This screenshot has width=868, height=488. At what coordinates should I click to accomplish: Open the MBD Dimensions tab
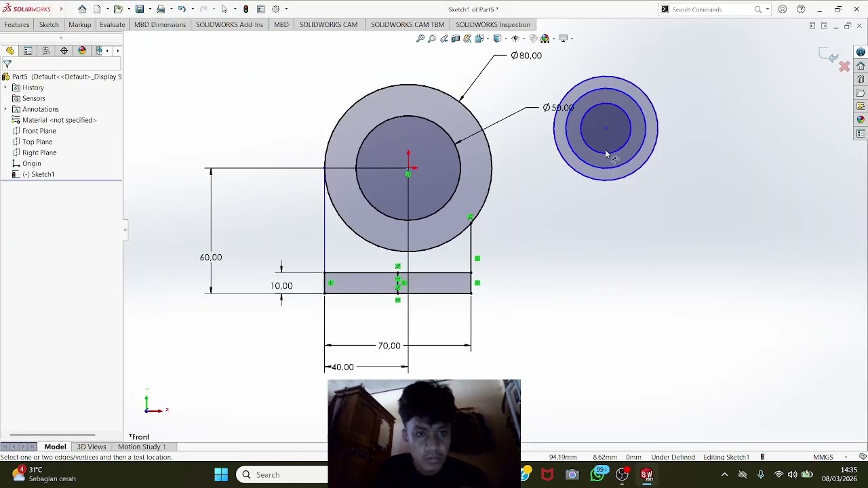(160, 25)
